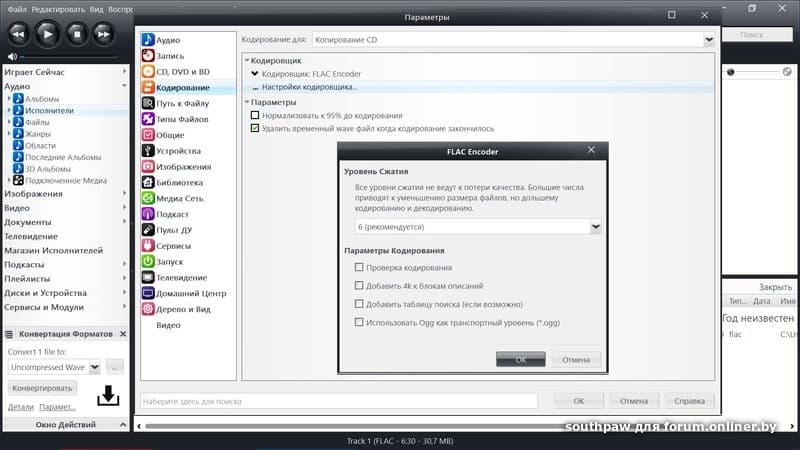Screen dimensions: 800x450
Task: Open the Путь к Файлу icon
Action: (148, 103)
